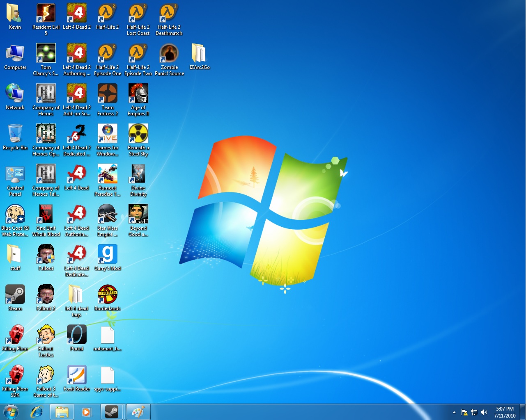Click the taskbar clock showing 5:07 PM
Screen dimensions: 526x420
tap(505, 412)
